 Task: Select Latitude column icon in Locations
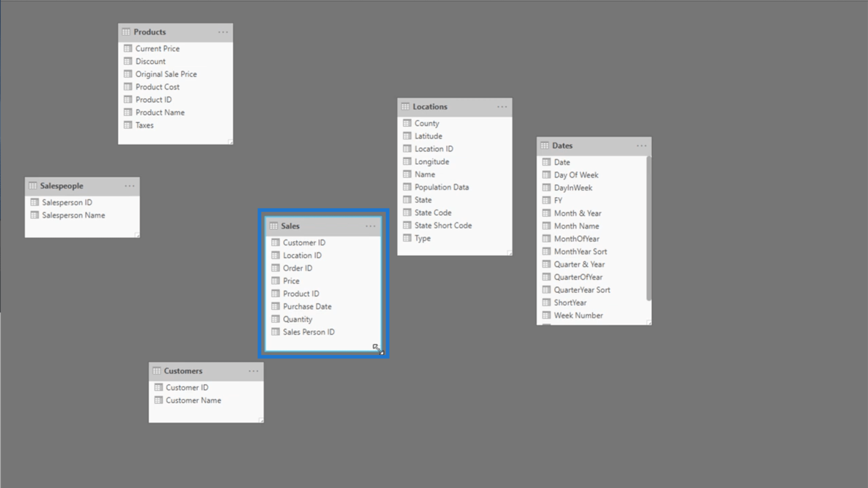tap(407, 136)
